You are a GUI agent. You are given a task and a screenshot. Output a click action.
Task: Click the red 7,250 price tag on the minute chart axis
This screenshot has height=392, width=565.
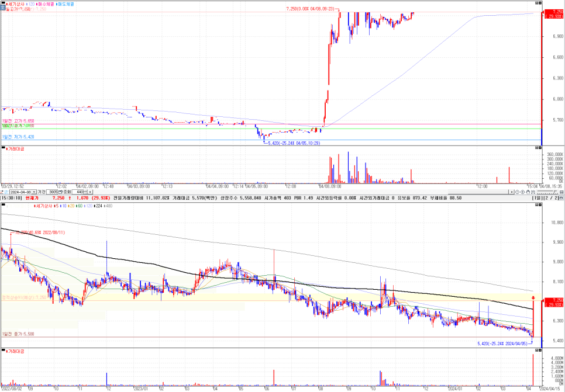(x=554, y=14)
